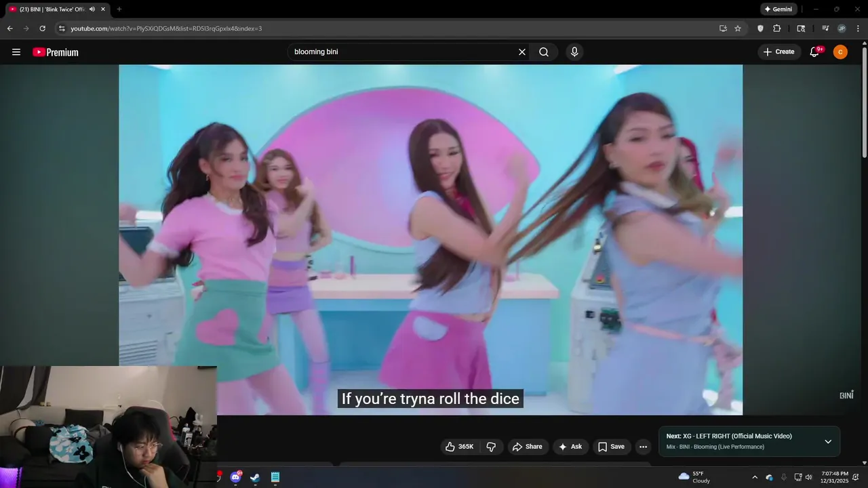868x488 pixels.
Task: Go forward in browser history
Action: pos(26,28)
